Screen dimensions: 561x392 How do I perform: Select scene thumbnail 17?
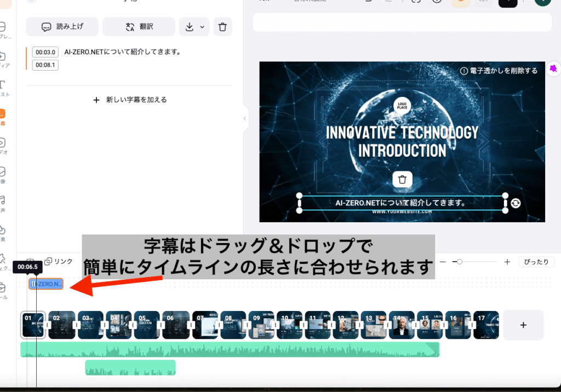pyautogui.click(x=486, y=325)
